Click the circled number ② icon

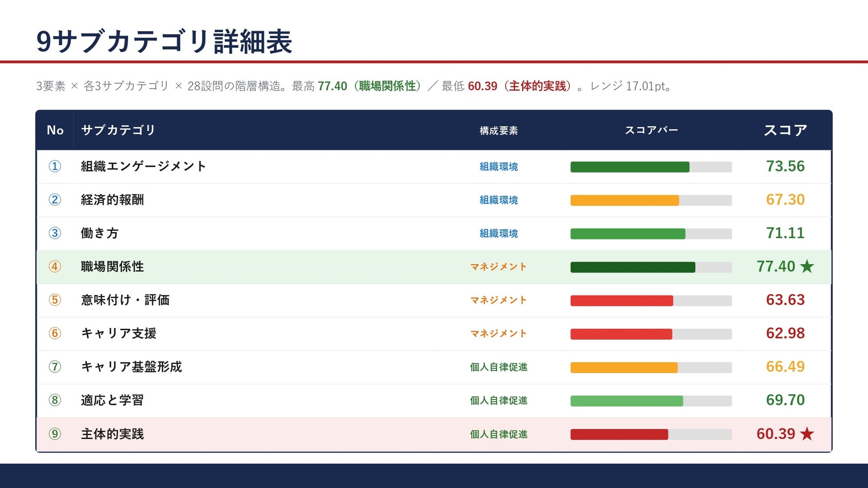[55, 200]
